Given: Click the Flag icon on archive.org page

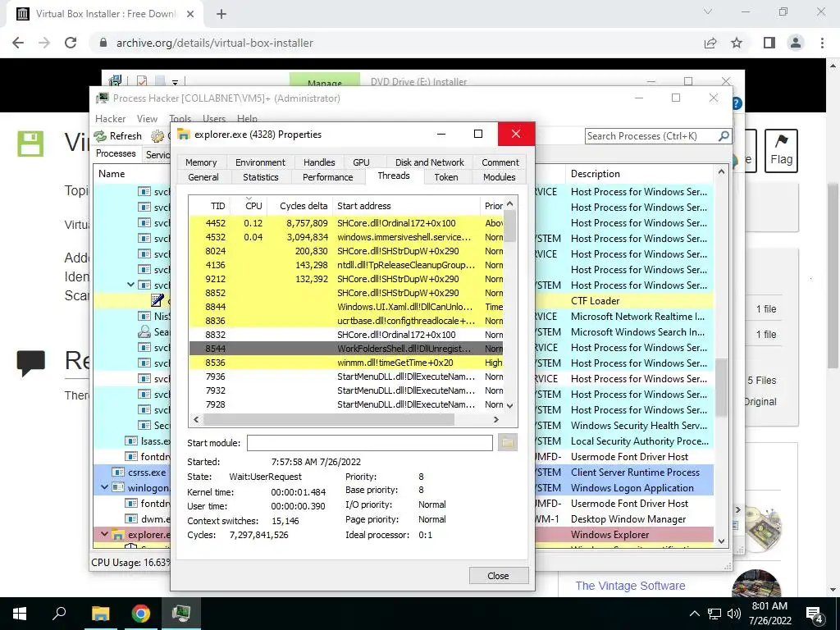Looking at the screenshot, I should tap(781, 141).
